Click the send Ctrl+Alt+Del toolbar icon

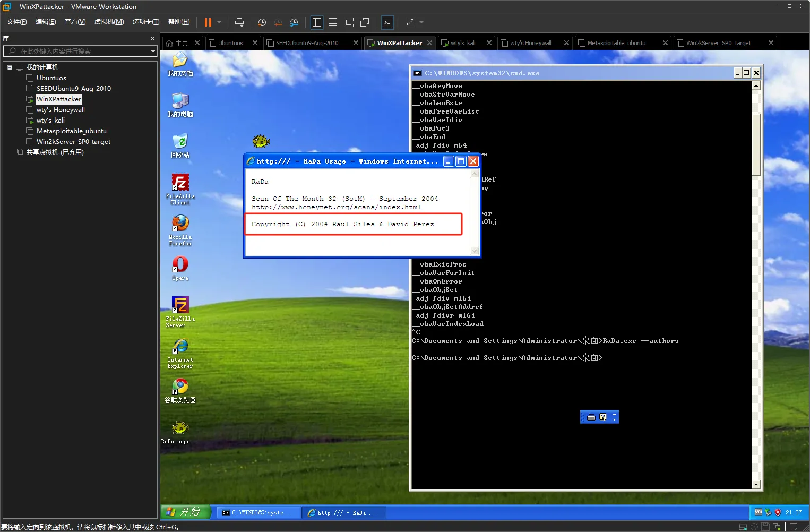[x=239, y=22]
